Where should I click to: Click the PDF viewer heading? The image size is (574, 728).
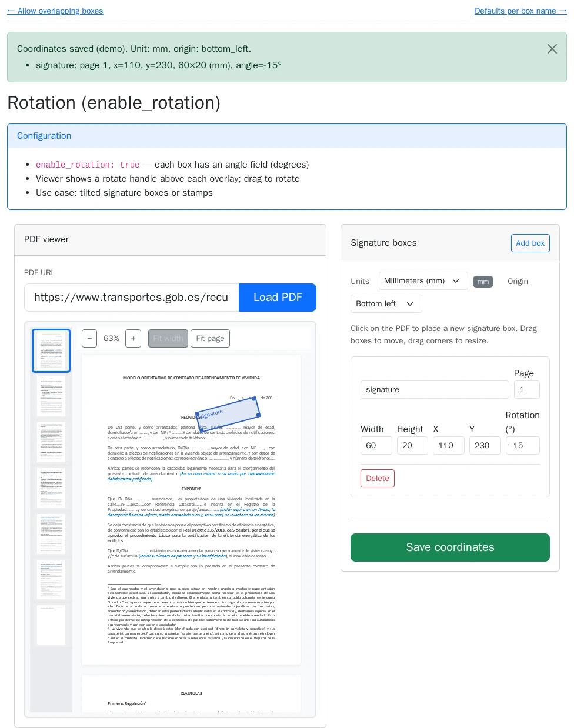click(46, 239)
